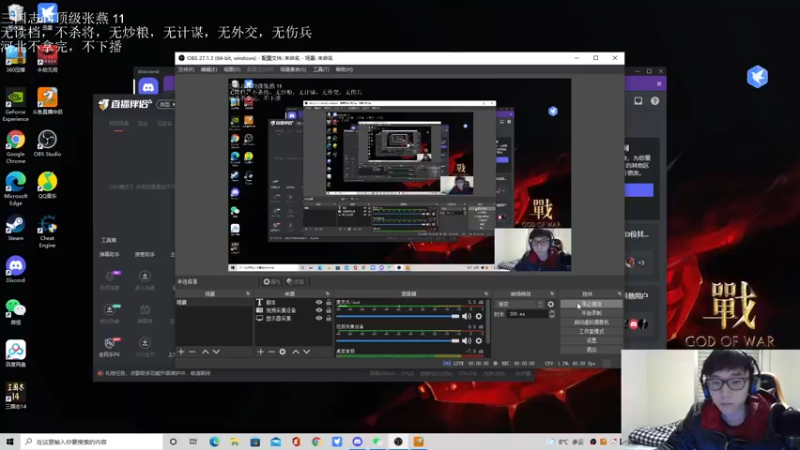Open the 工具(T) menu in OBS
Screen dimensions: 800x450
click(321, 69)
